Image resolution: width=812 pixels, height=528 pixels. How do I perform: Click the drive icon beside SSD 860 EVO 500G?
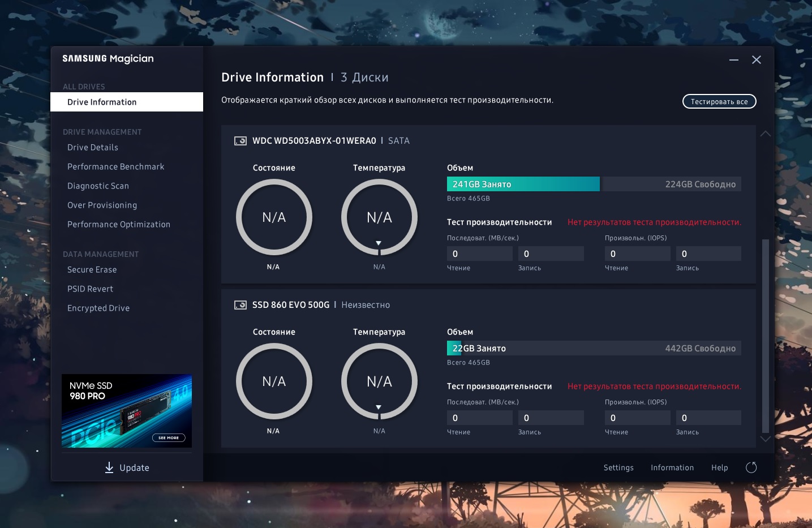pyautogui.click(x=240, y=305)
